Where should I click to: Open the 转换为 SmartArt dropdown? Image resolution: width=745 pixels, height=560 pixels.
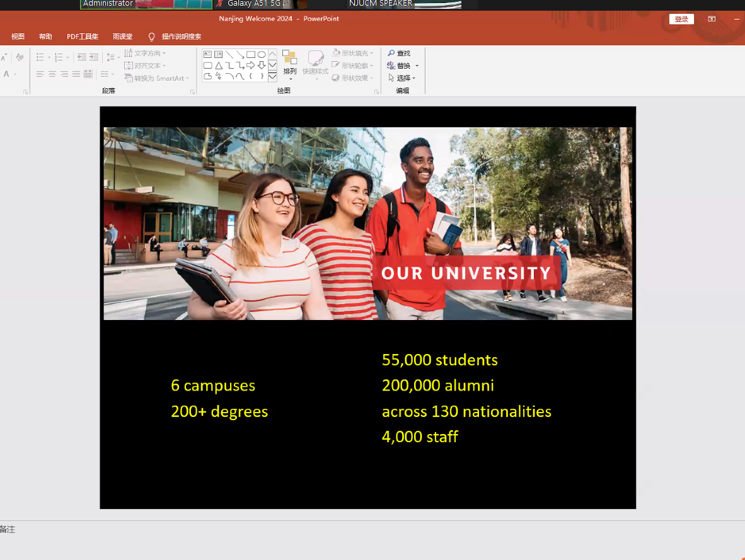tap(157, 78)
